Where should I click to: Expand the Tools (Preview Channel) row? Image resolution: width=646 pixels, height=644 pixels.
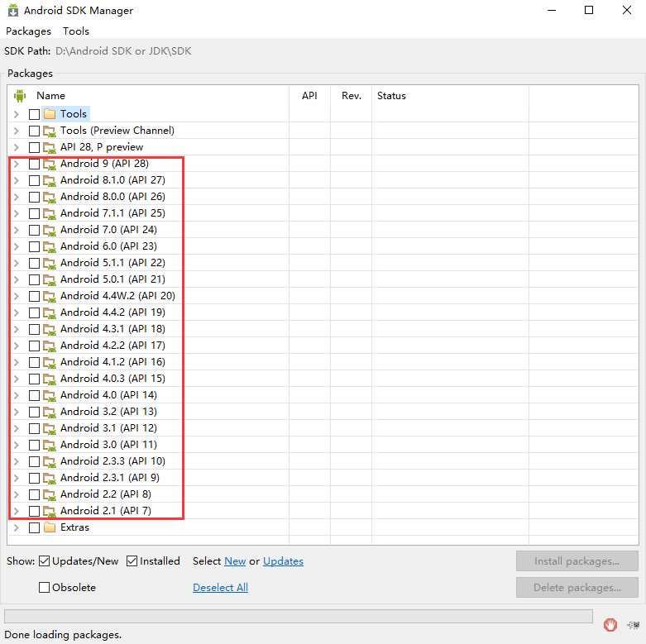(17, 131)
